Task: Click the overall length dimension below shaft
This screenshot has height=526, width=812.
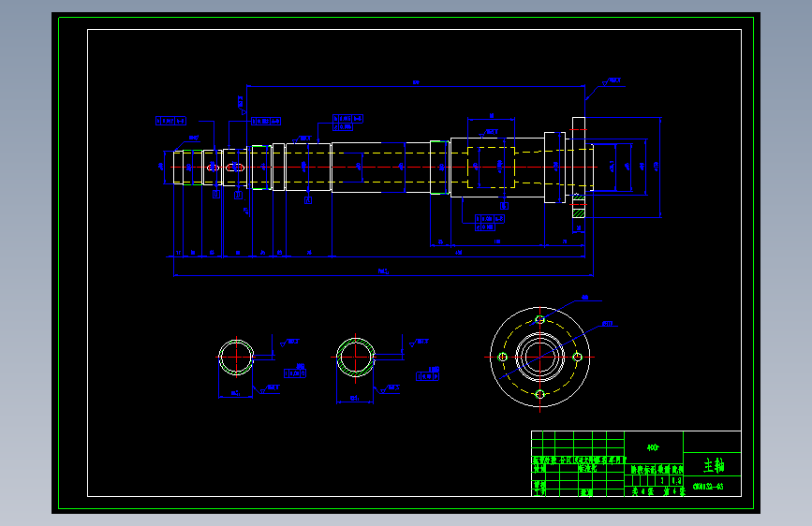Action: click(383, 270)
